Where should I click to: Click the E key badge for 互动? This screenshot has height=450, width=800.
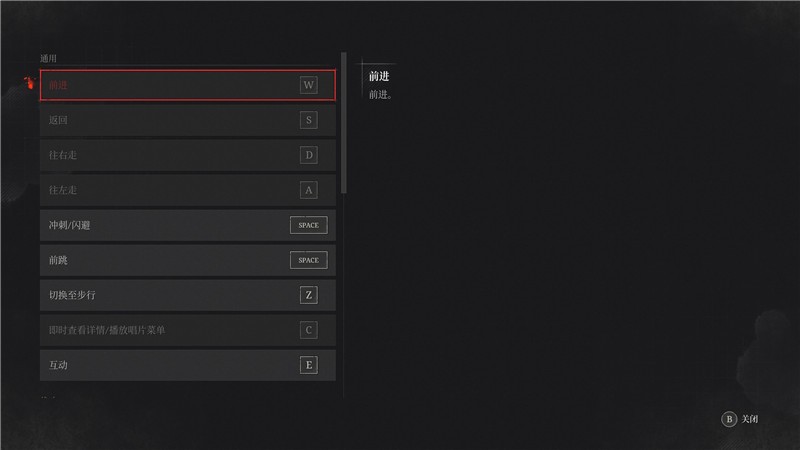pos(309,365)
